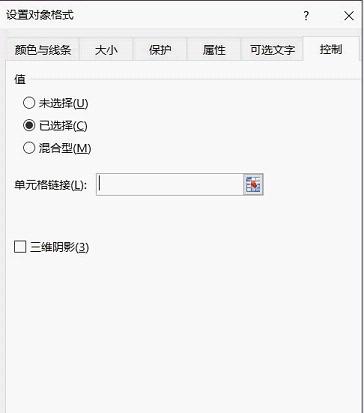
Task: Select the 已选择(C) radio button
Action: click(29, 125)
